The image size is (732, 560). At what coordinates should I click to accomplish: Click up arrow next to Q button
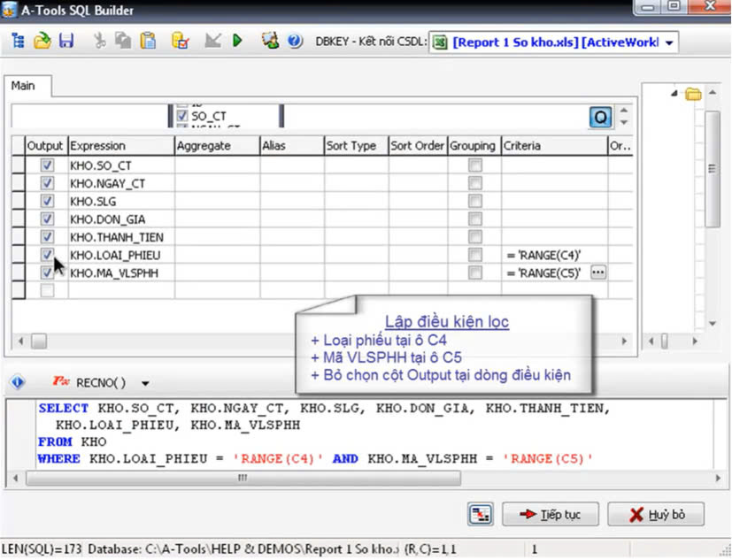tap(624, 111)
